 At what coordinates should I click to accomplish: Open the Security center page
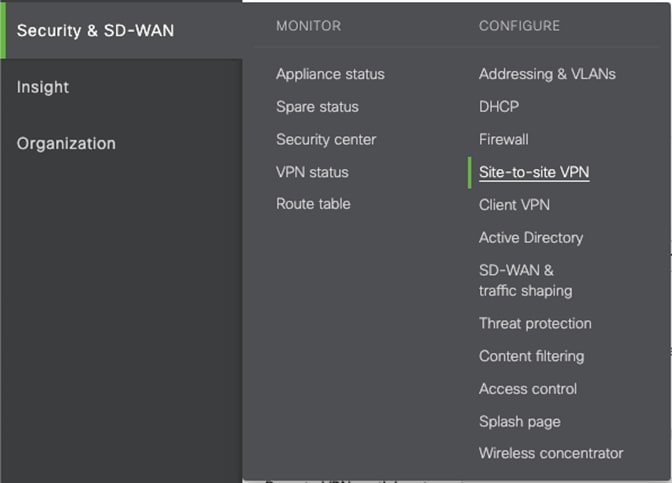326,140
